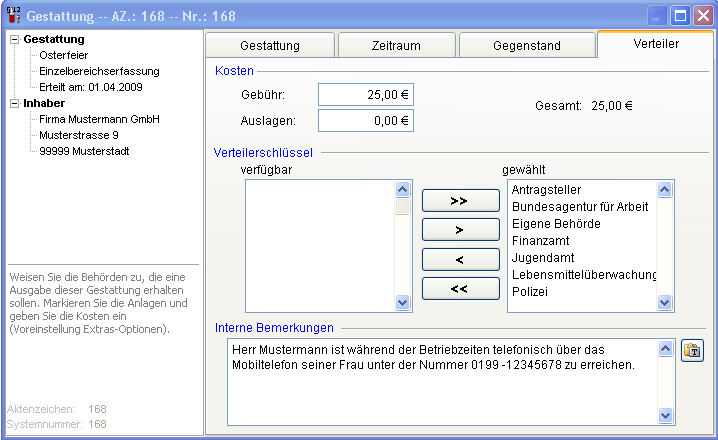Move all entries to gewählt with >> button
This screenshot has width=718, height=440.
459,200
